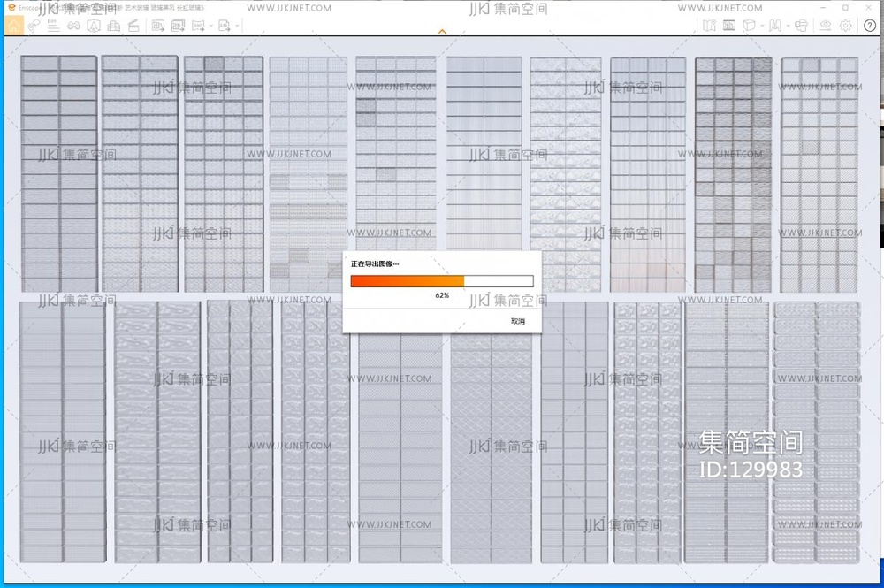Click the screenshot export icon
This screenshot has width=884, height=588.
[x=158, y=26]
